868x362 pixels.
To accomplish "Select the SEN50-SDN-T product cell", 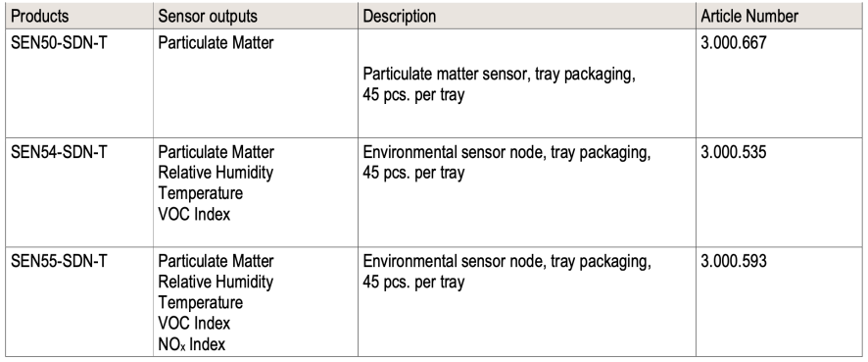I will [79, 83].
